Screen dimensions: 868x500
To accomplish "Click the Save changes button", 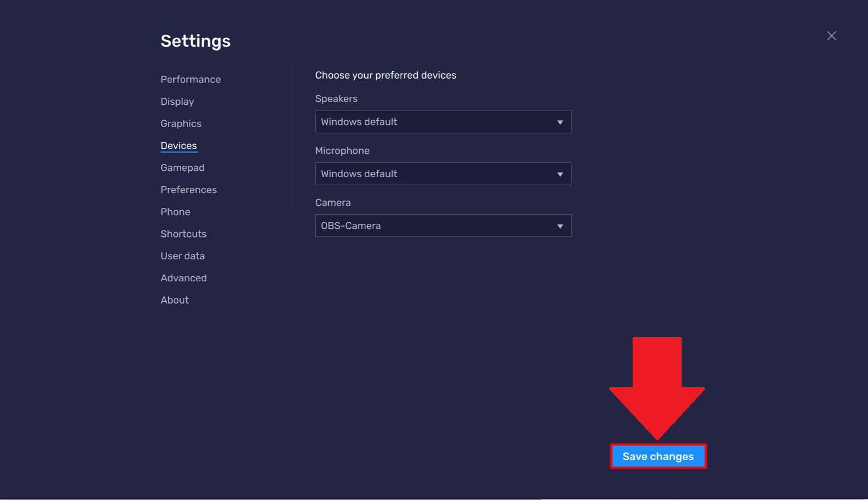I will click(x=658, y=457).
